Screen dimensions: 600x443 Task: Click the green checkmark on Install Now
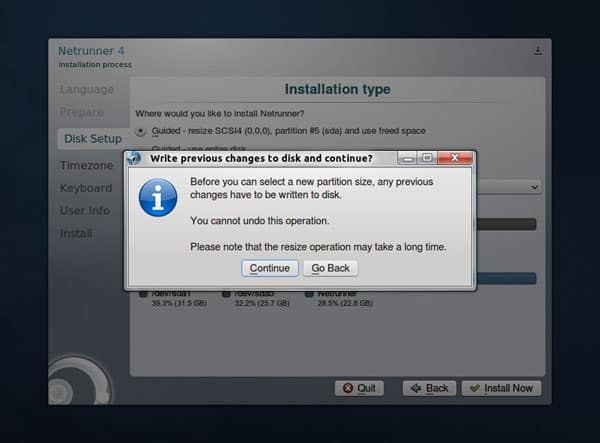tap(475, 388)
